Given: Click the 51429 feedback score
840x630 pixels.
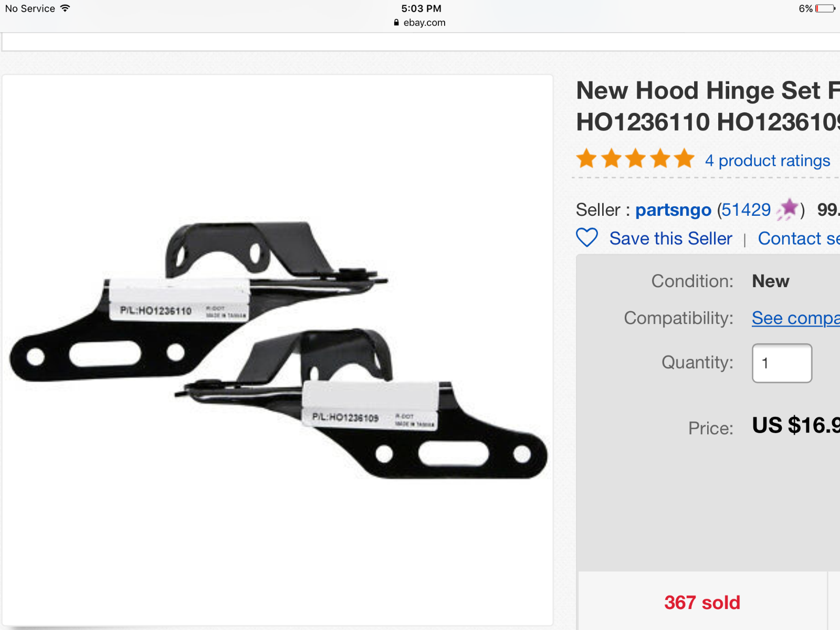Looking at the screenshot, I should [x=746, y=210].
